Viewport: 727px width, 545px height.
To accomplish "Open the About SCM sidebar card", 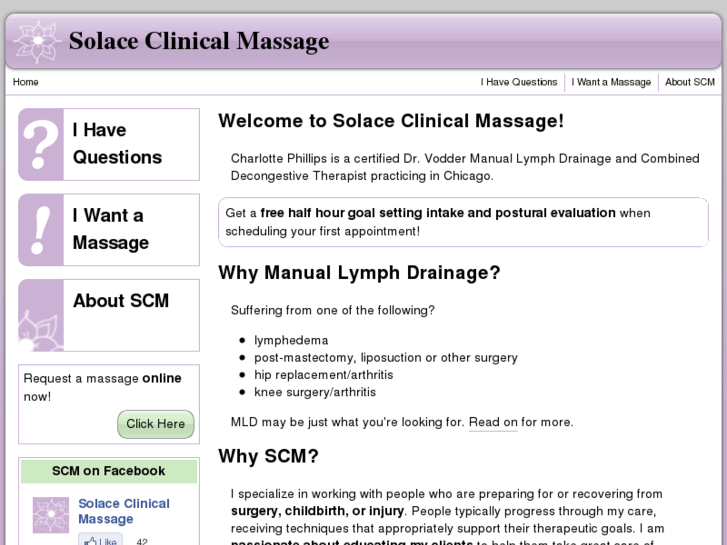I will [x=109, y=315].
